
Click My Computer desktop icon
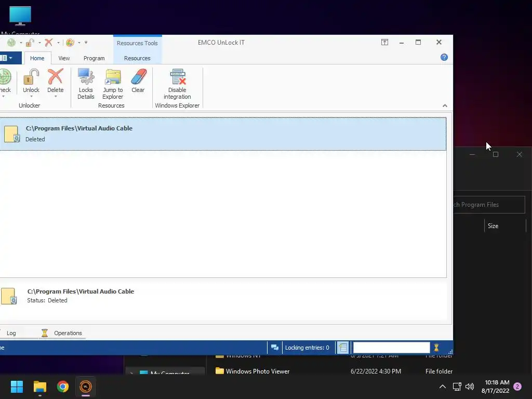coord(20,20)
